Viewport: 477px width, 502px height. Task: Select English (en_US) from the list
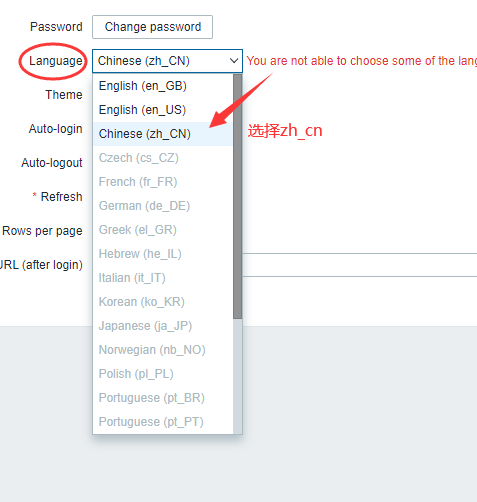pyautogui.click(x=163, y=110)
